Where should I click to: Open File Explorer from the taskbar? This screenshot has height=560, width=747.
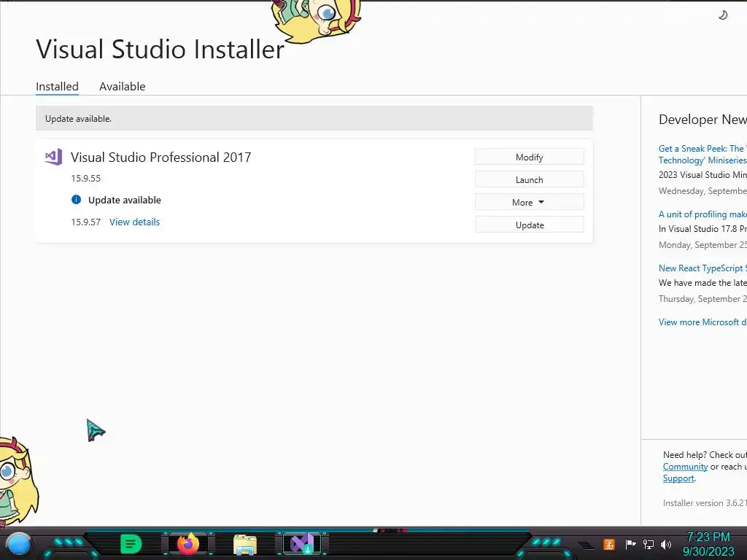[x=245, y=544]
